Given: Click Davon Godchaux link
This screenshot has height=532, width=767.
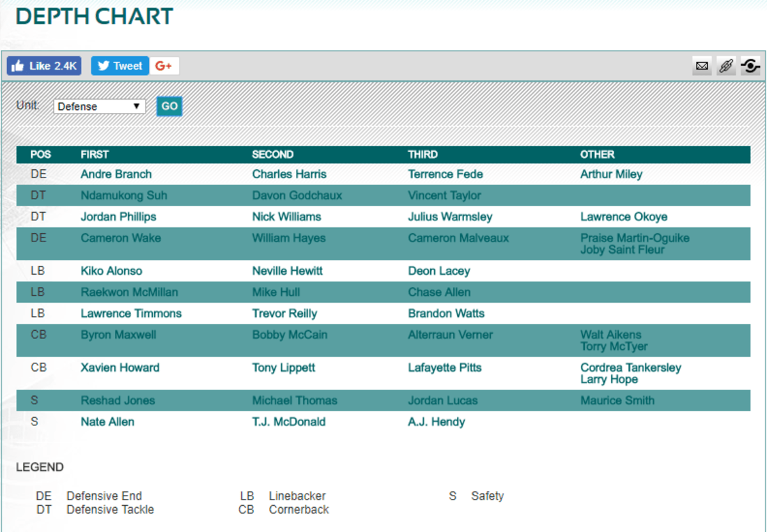Looking at the screenshot, I should click(x=297, y=195).
